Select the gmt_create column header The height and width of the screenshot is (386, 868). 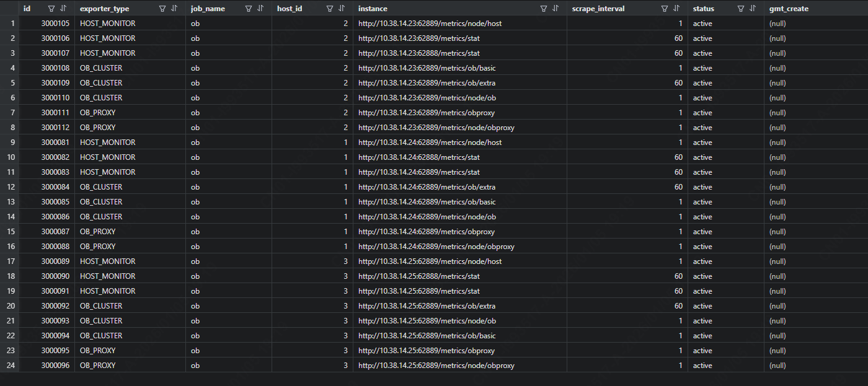pyautogui.click(x=789, y=9)
